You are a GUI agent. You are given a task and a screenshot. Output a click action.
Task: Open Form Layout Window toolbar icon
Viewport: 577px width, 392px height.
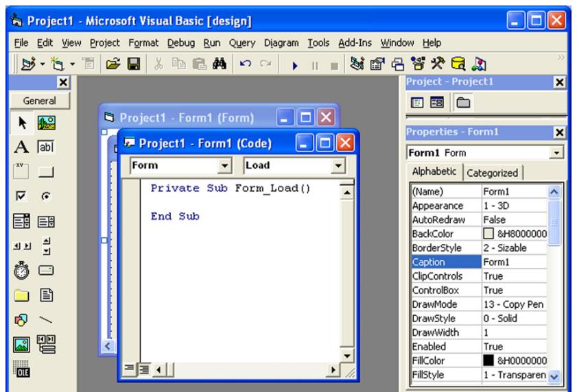tap(398, 64)
